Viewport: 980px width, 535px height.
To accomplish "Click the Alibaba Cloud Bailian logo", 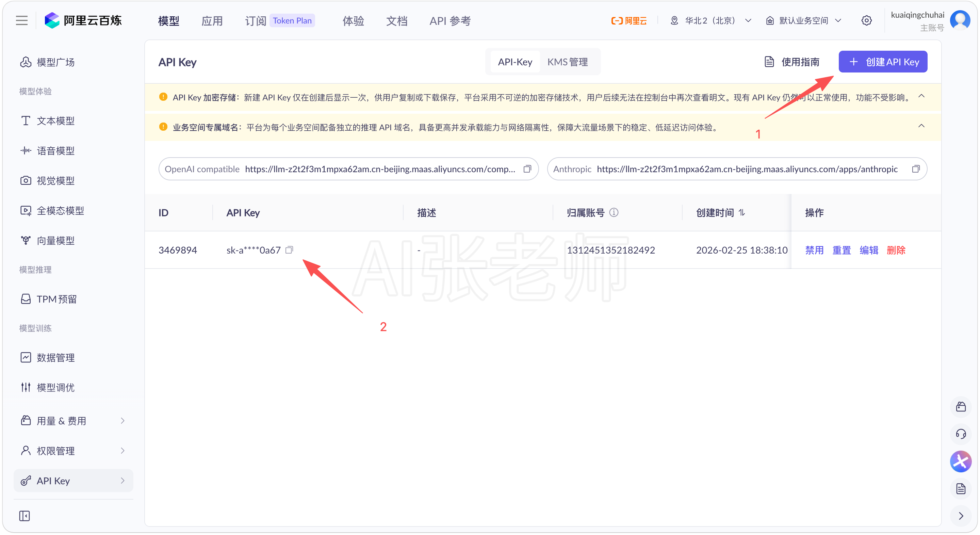I will coord(83,20).
